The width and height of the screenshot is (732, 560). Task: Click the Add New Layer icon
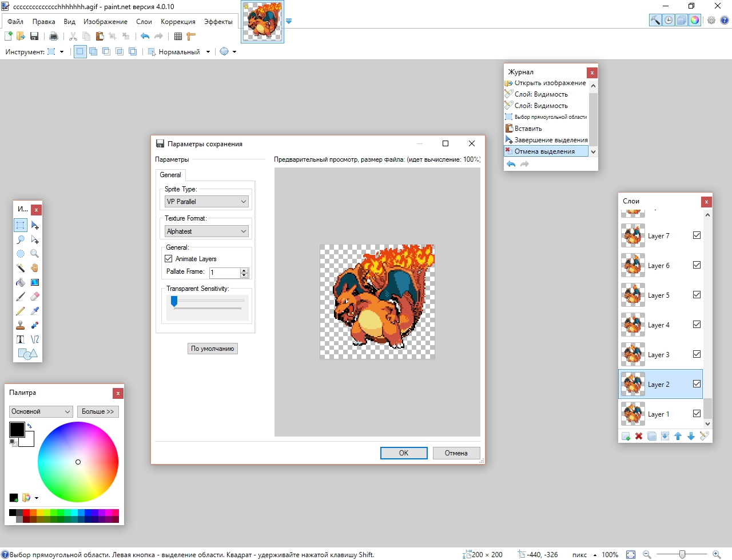coord(626,436)
